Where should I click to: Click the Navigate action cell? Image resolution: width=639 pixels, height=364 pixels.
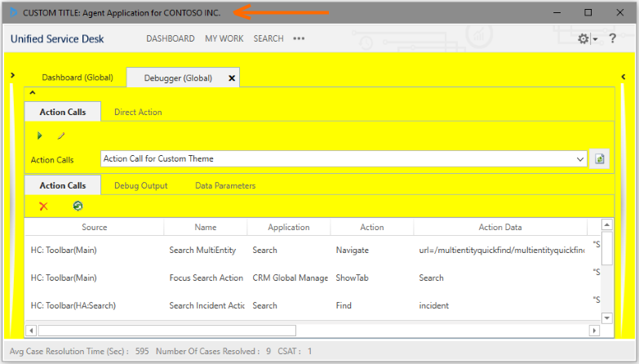click(352, 250)
